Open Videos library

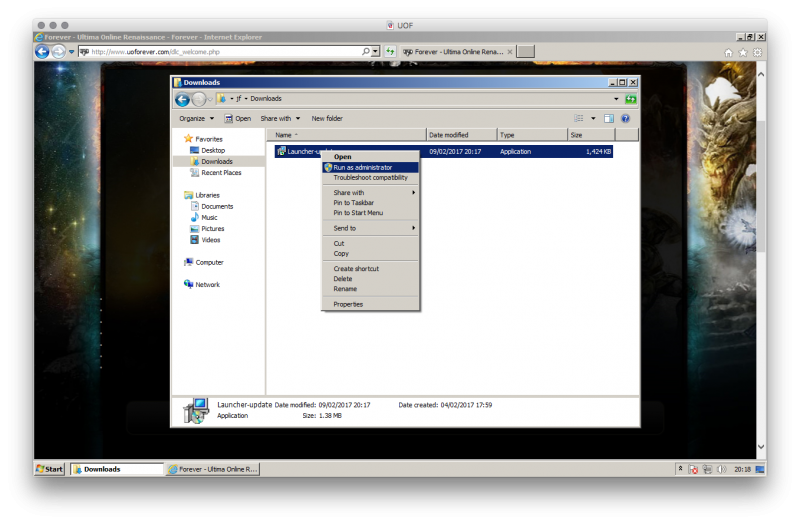(x=205, y=240)
